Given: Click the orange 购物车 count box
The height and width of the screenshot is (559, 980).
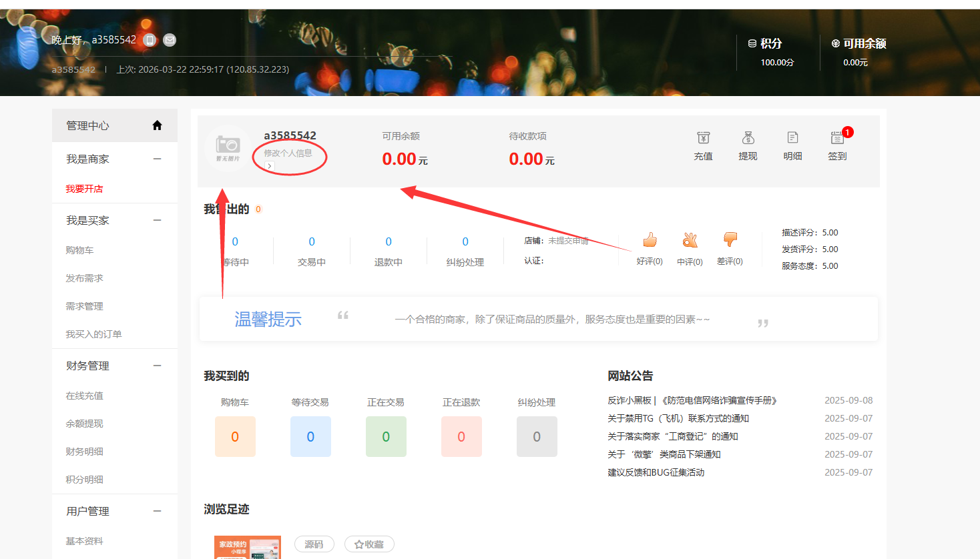Looking at the screenshot, I should (x=235, y=436).
